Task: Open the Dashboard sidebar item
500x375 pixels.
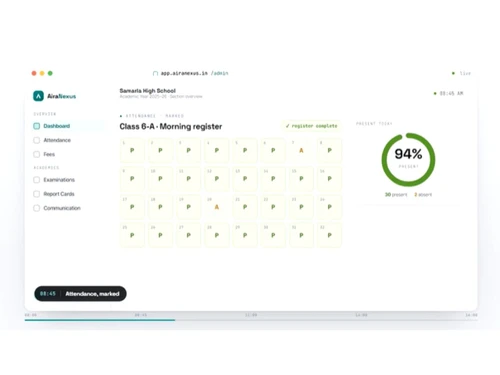Action: click(68, 126)
